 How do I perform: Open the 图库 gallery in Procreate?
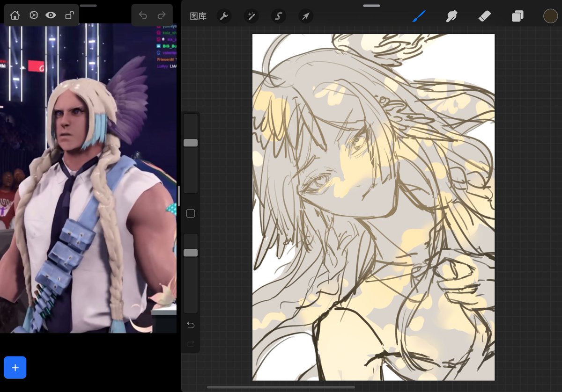coord(198,16)
